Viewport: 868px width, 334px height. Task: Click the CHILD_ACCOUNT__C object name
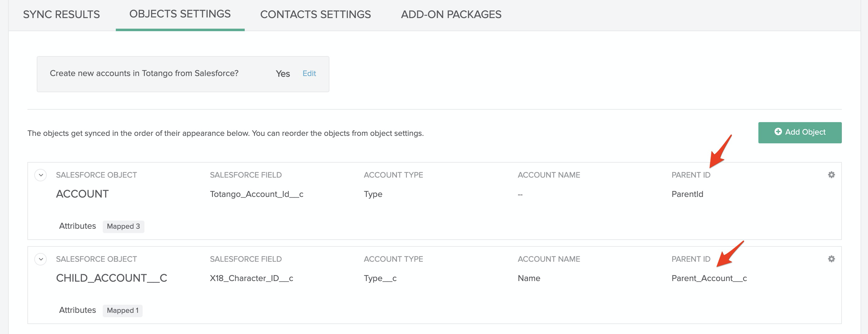click(111, 278)
